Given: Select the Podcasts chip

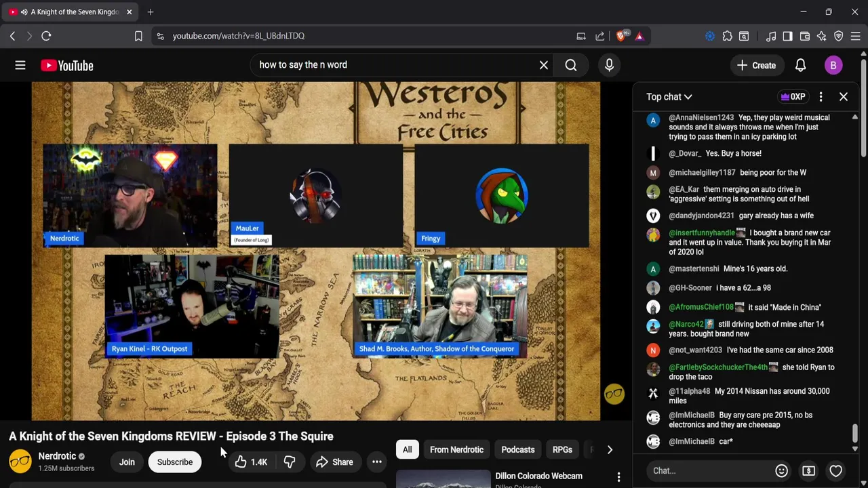Looking at the screenshot, I should click(518, 449).
